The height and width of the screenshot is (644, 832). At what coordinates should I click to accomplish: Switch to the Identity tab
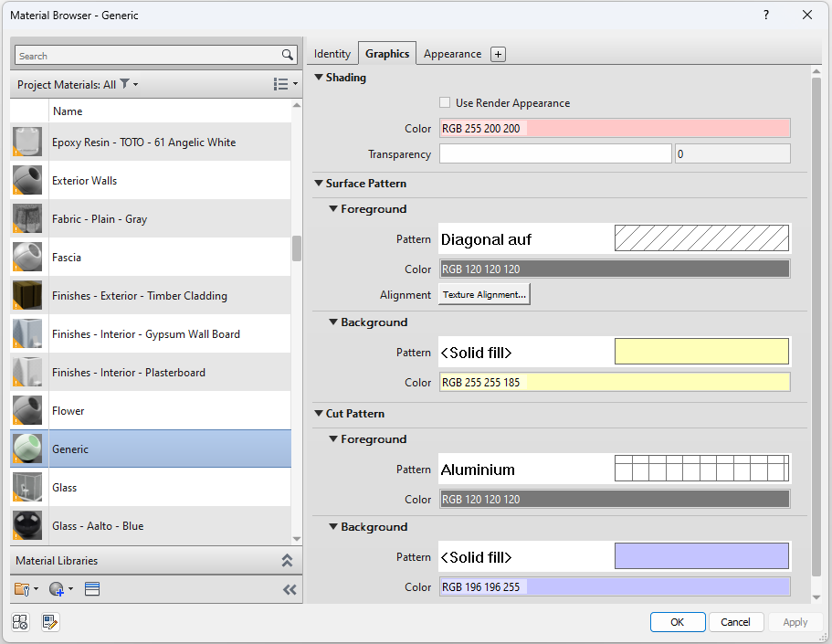332,54
